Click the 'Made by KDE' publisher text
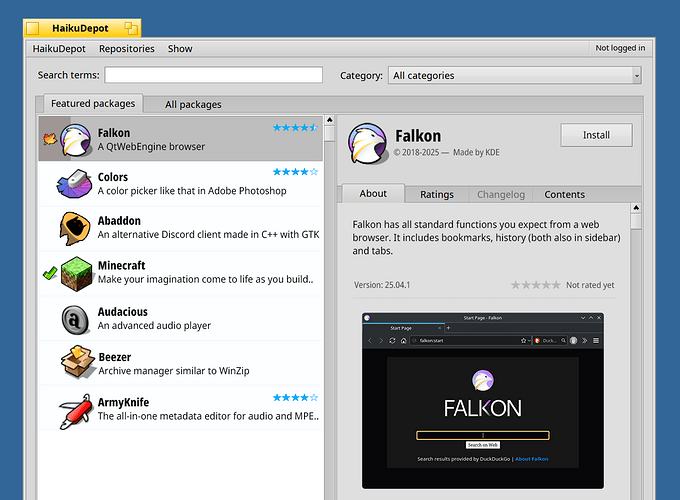 pyautogui.click(x=476, y=152)
